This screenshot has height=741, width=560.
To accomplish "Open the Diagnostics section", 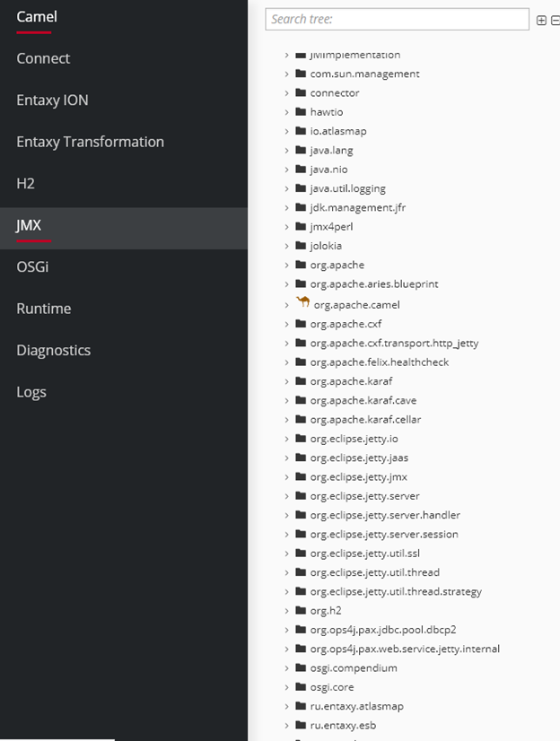I will 53,350.
